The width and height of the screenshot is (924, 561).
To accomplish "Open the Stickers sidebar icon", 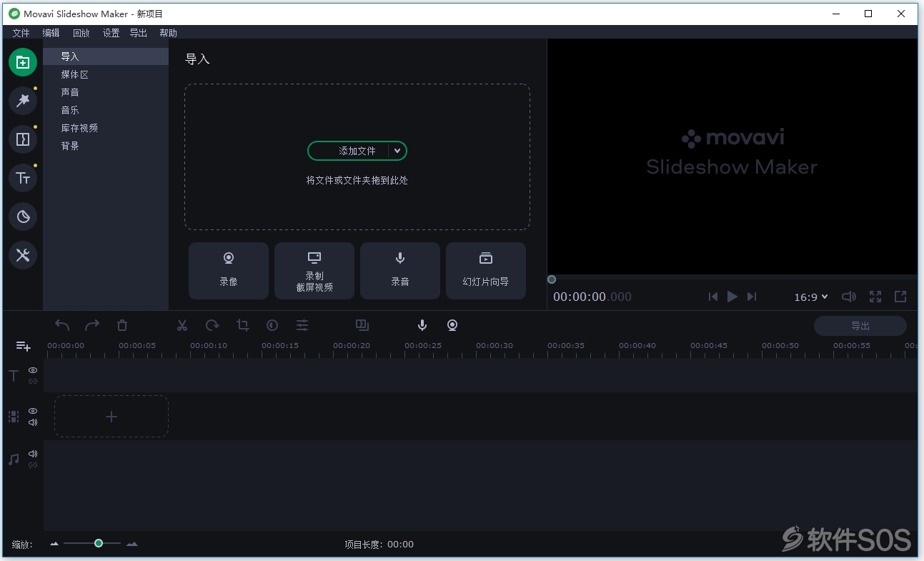I will [23, 217].
